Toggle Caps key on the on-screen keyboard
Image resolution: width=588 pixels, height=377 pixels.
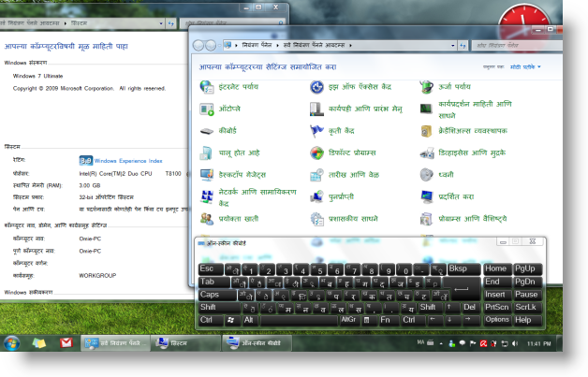tap(210, 295)
